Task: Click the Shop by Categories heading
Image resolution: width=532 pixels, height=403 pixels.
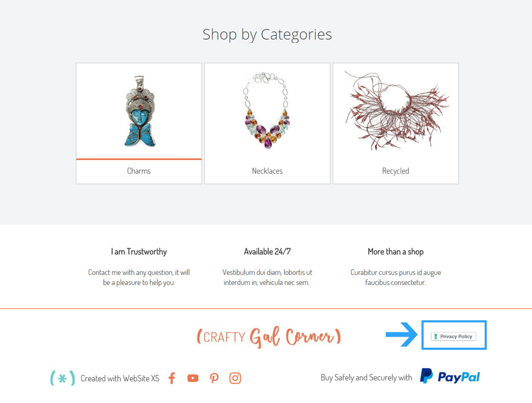Action: [x=267, y=34]
